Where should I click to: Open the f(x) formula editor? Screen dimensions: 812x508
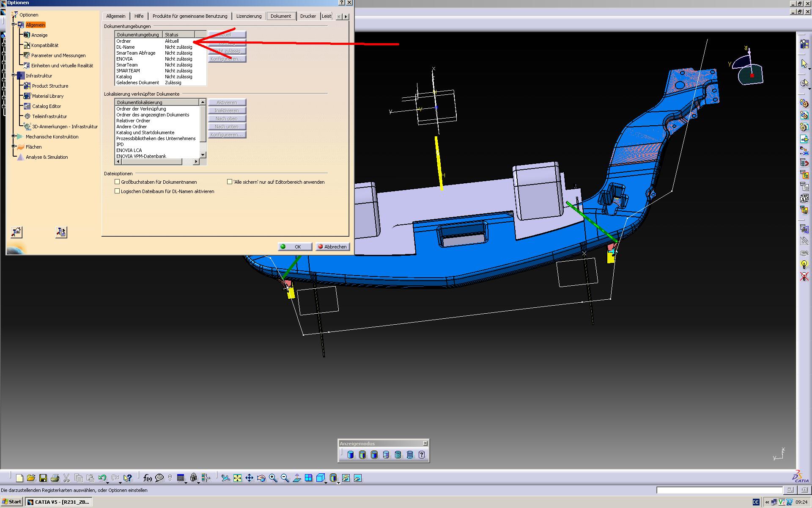click(x=147, y=478)
